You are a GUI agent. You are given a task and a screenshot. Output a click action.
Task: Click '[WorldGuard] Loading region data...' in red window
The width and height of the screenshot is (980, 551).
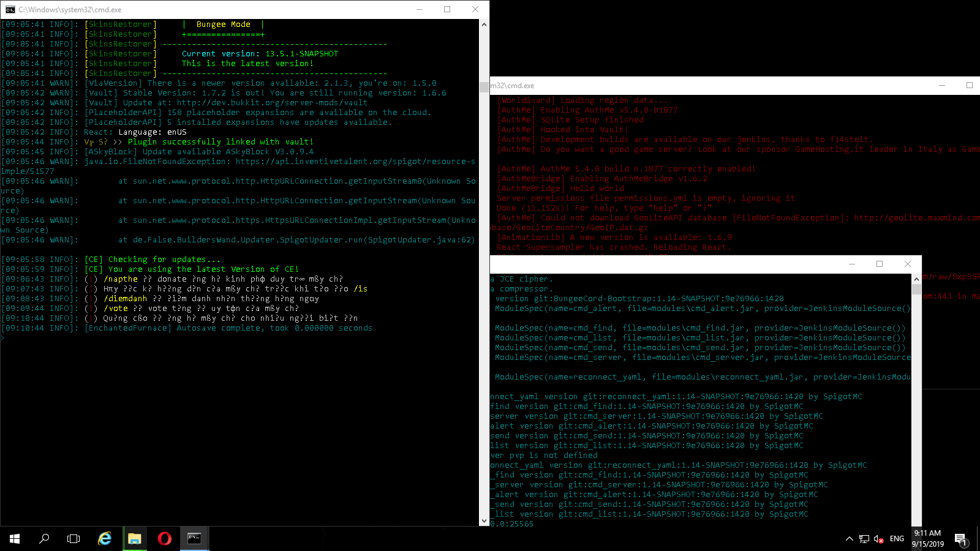tap(582, 100)
